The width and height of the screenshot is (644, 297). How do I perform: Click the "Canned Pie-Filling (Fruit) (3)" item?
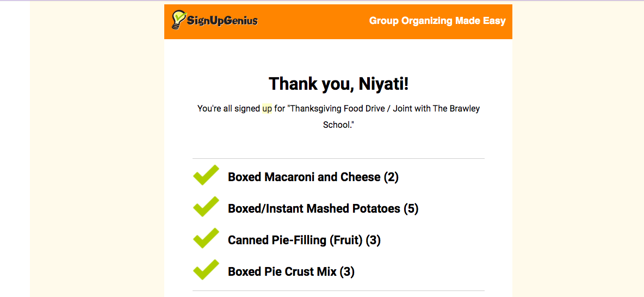pyautogui.click(x=304, y=240)
